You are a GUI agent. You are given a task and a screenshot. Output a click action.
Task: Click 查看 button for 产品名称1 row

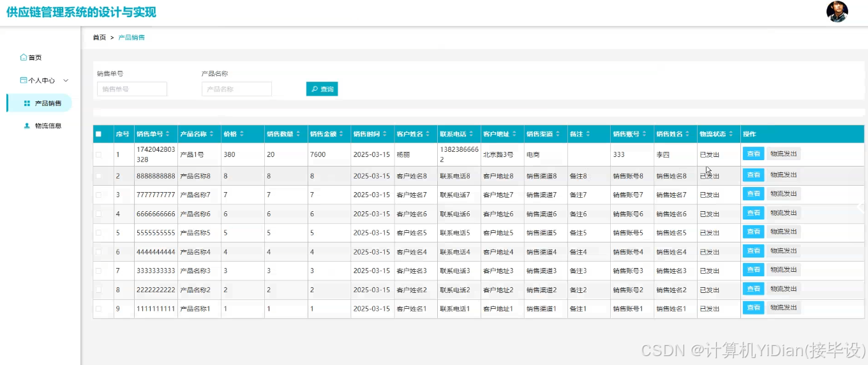click(x=753, y=308)
